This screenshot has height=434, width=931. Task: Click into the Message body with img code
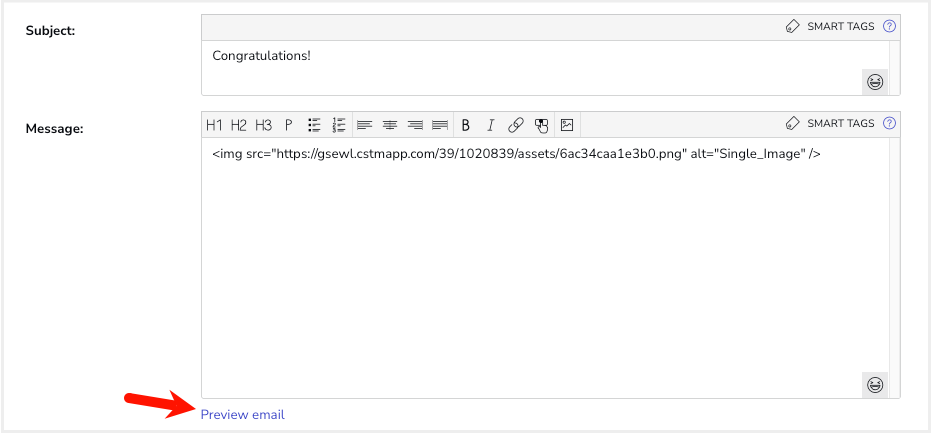coord(545,267)
